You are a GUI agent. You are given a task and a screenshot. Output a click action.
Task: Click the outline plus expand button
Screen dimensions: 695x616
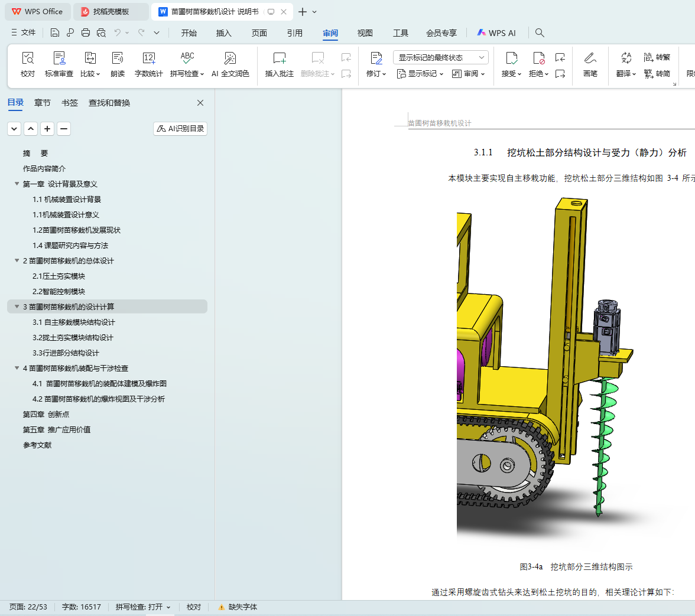47,129
